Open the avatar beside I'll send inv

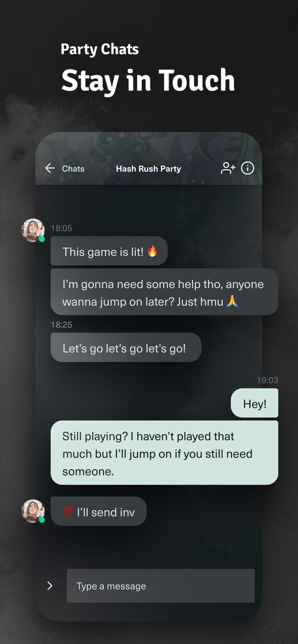pos(33,511)
